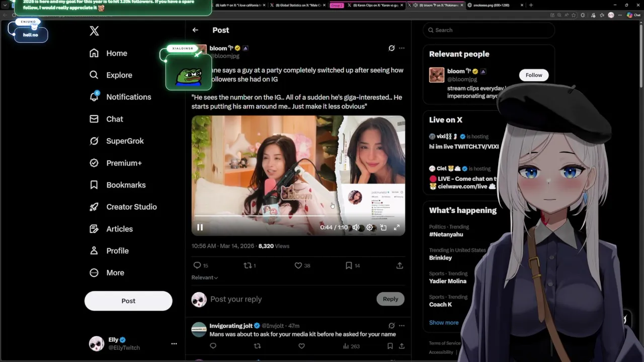Screen dimensions: 644x362
Task: Open Creator Studio via rocket icon
Action: (x=123, y=207)
